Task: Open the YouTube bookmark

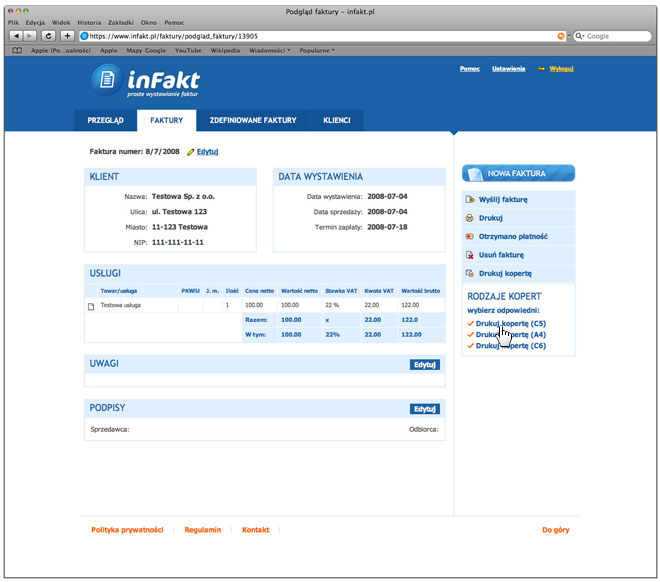Action: tap(188, 50)
